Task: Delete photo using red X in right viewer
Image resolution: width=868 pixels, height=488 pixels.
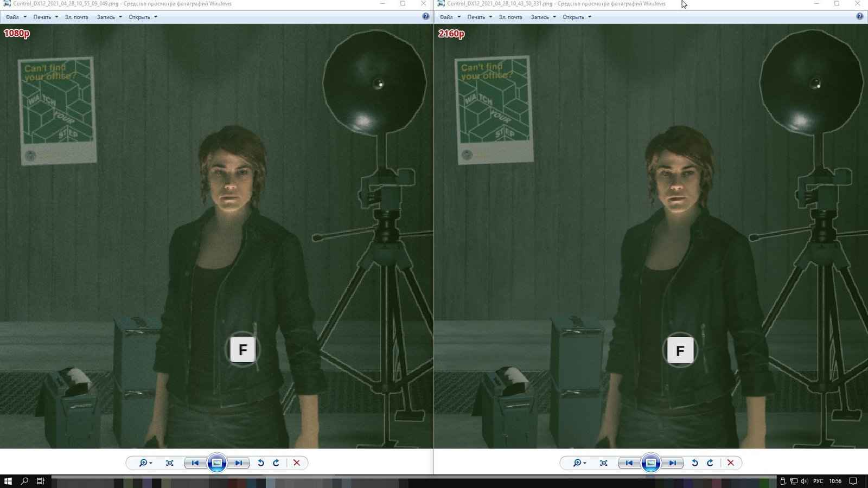Action: tap(730, 463)
